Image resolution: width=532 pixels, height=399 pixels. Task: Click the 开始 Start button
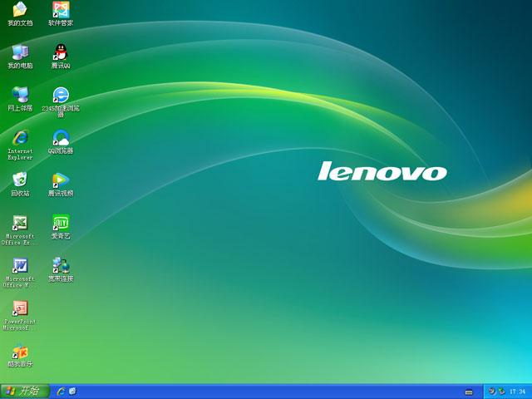(25, 391)
